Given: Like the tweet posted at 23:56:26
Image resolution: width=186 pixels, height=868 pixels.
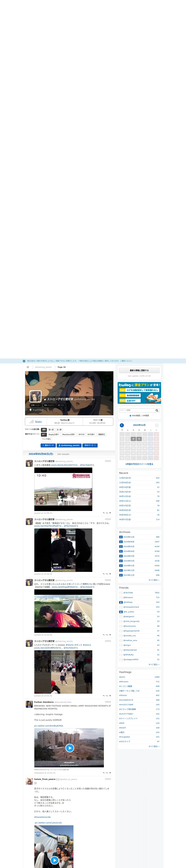Looking at the screenshot, I should (110, 574).
